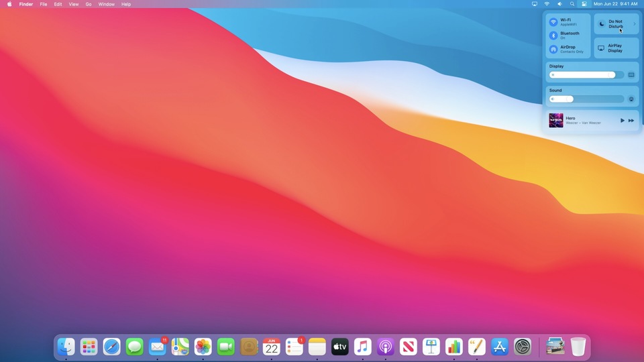Screen dimensions: 644x362
Task: Launch Safari from the Dock
Action: [x=112, y=347]
